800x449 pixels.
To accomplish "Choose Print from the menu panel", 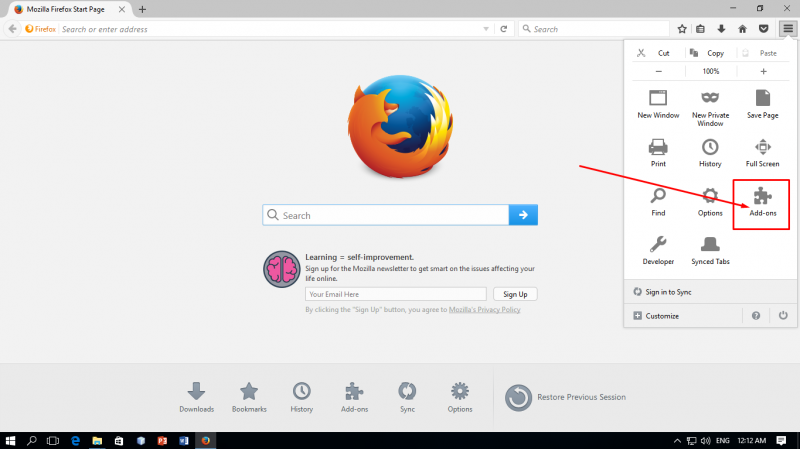I will coord(658,153).
